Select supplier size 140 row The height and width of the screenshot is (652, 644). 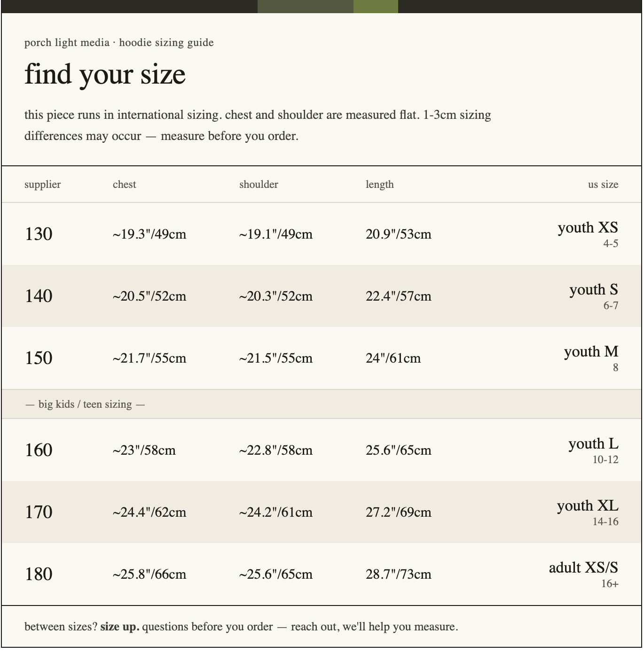[322, 296]
